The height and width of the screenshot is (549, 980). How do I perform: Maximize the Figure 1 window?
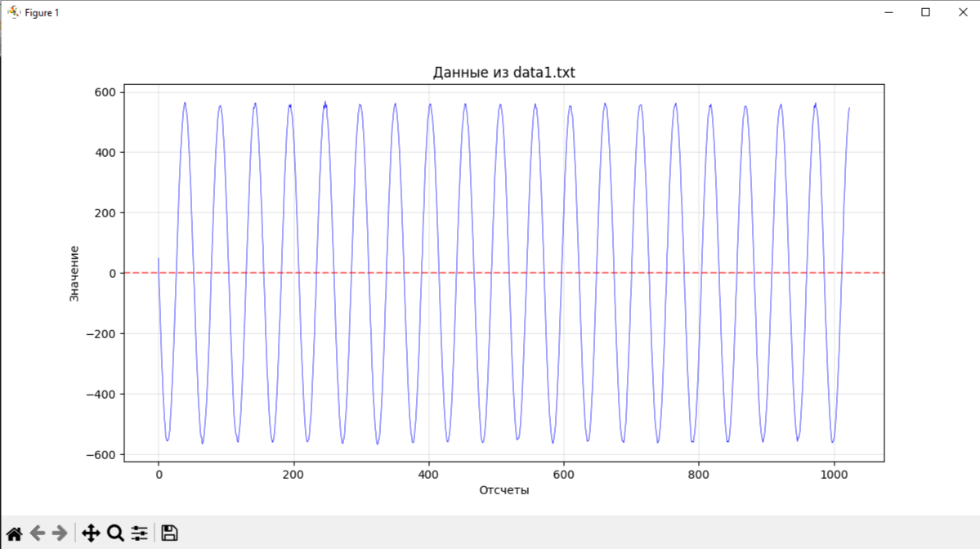click(x=925, y=12)
